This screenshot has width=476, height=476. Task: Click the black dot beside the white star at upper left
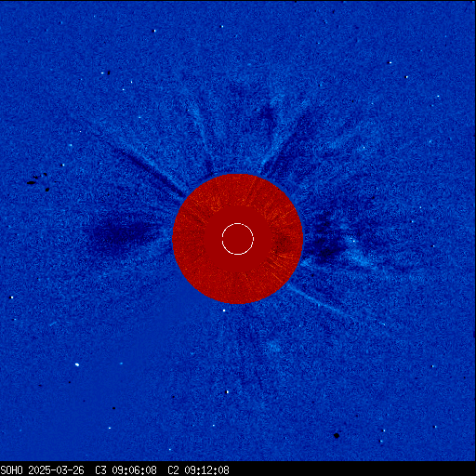(x=109, y=73)
